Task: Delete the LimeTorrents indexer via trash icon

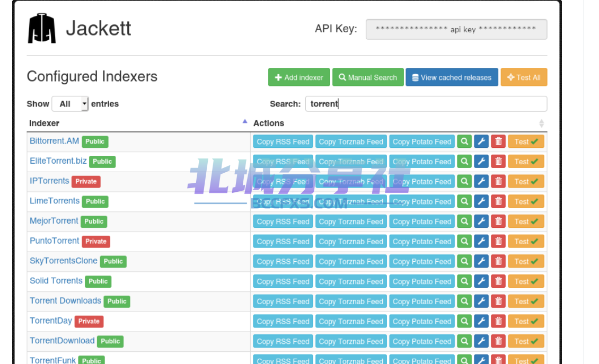Action: pyautogui.click(x=498, y=201)
